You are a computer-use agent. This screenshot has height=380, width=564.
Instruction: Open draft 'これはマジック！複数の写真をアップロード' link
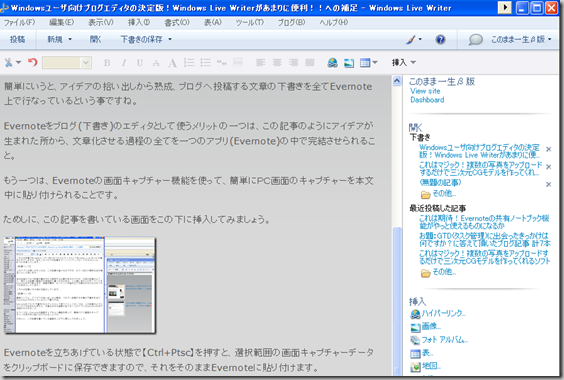[x=481, y=168]
